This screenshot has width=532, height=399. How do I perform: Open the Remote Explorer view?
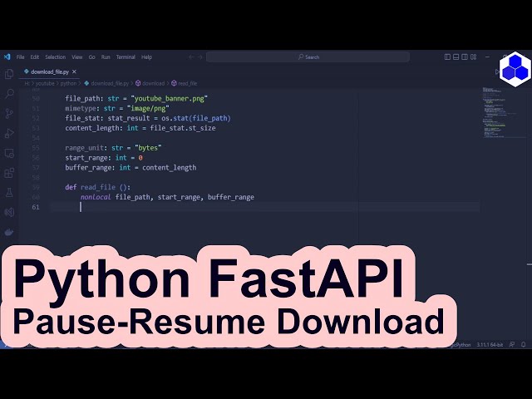coord(9,153)
